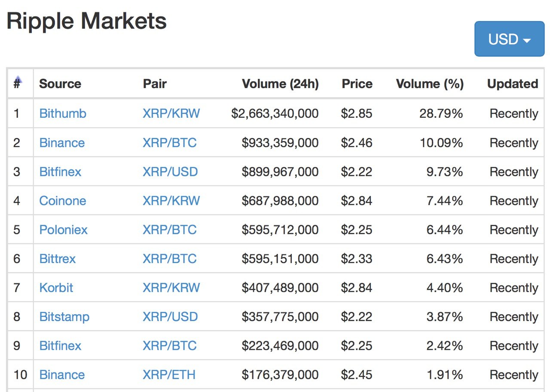Viewport: 550px width, 392px height.
Task: Sort by the Pair column header
Action: tap(155, 84)
